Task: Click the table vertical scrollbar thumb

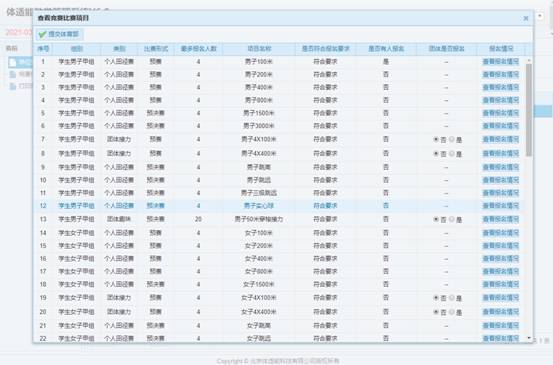Action: point(529,110)
